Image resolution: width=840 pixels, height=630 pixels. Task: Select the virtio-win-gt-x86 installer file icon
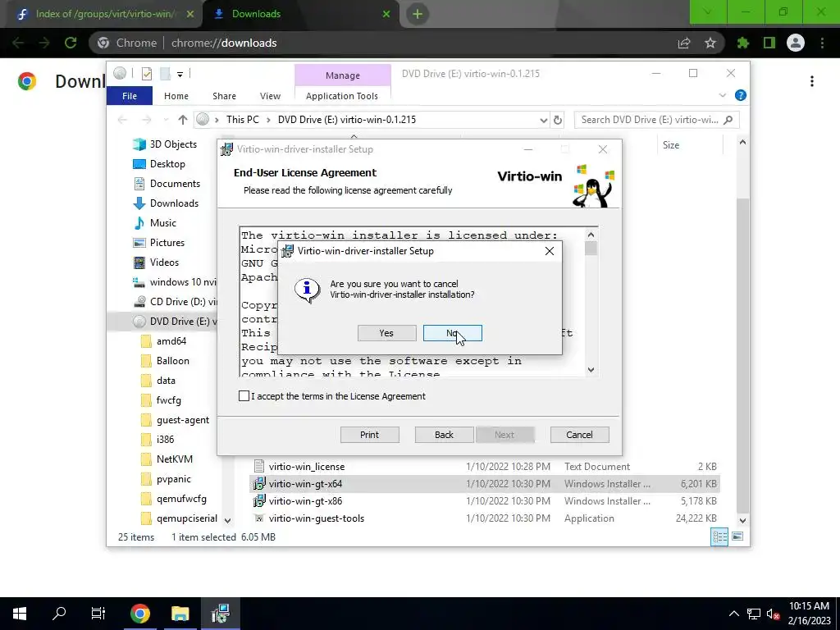pyautogui.click(x=259, y=501)
